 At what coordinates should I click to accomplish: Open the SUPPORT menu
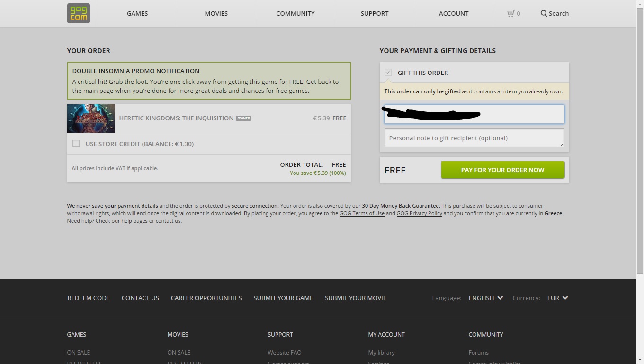(375, 13)
